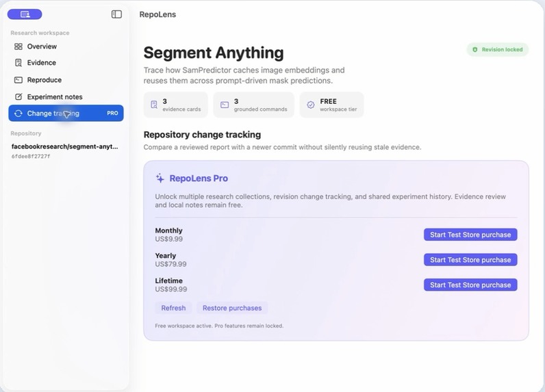Click the Free workspace active status text
Image resolution: width=545 pixels, height=392 pixels.
[x=219, y=326]
